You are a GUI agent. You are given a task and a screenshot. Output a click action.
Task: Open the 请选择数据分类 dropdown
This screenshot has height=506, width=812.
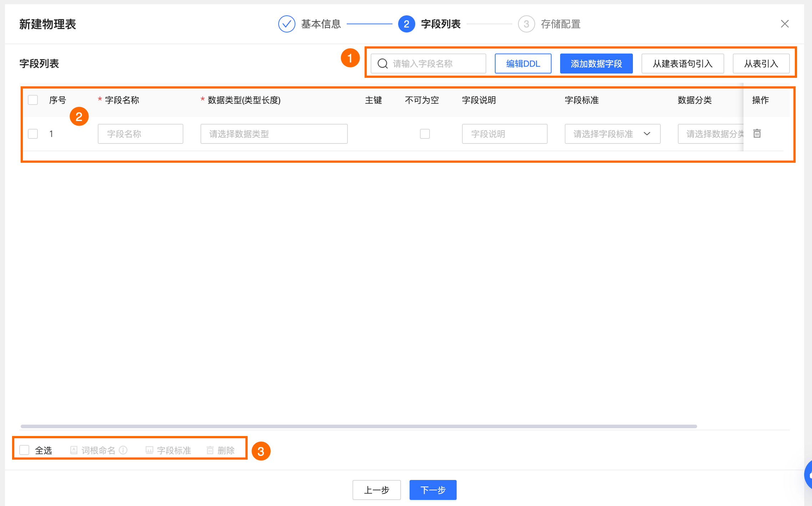click(710, 134)
